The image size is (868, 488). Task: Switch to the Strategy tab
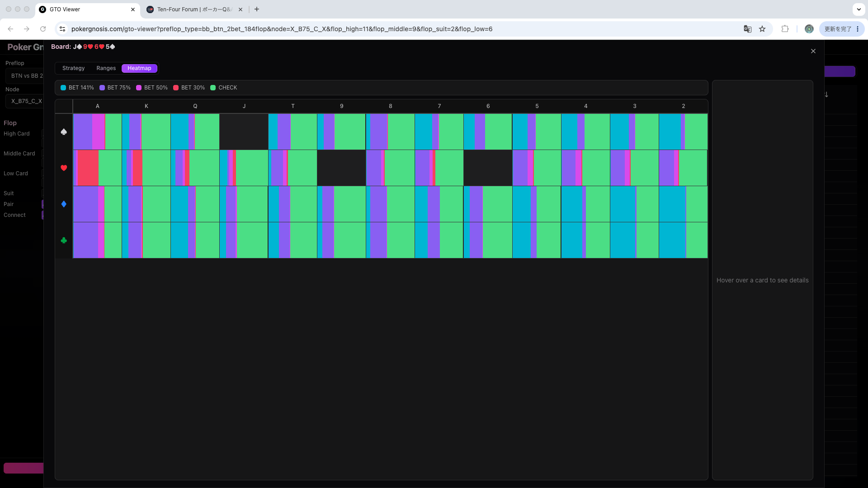tap(73, 68)
